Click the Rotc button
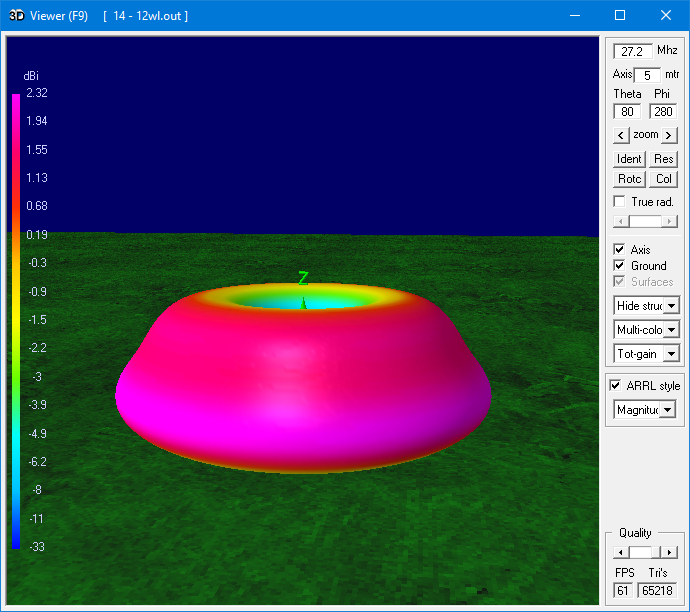Screen dimensions: 690x612 tap(629, 179)
